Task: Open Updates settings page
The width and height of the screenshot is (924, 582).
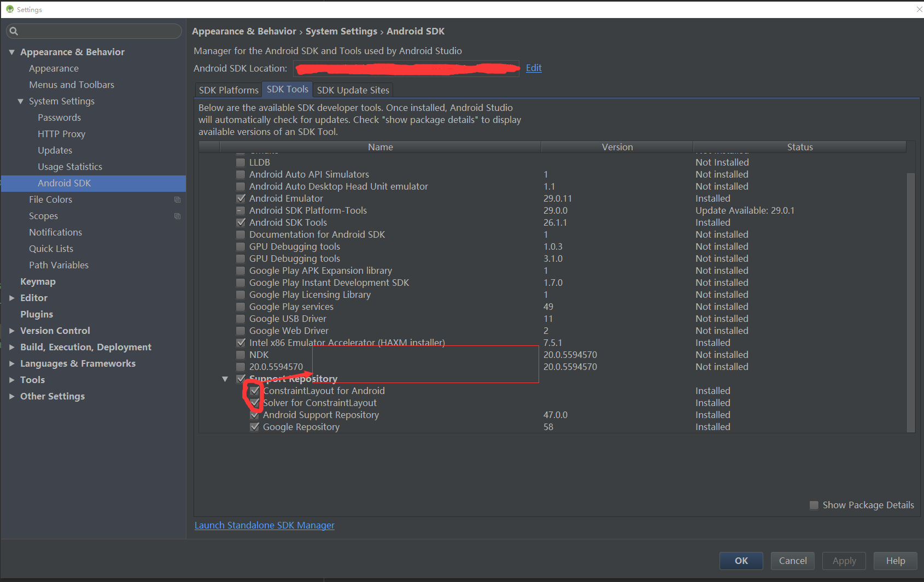Action: (x=55, y=150)
